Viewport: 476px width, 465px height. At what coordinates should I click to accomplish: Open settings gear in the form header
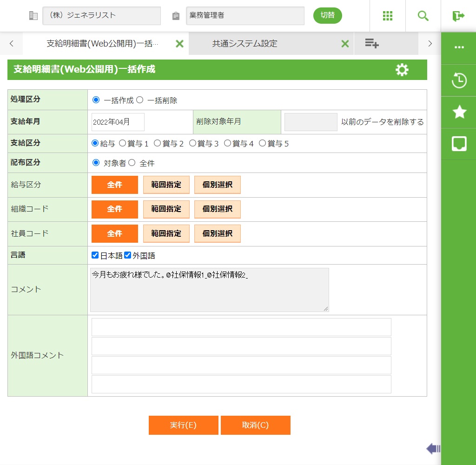(x=402, y=70)
